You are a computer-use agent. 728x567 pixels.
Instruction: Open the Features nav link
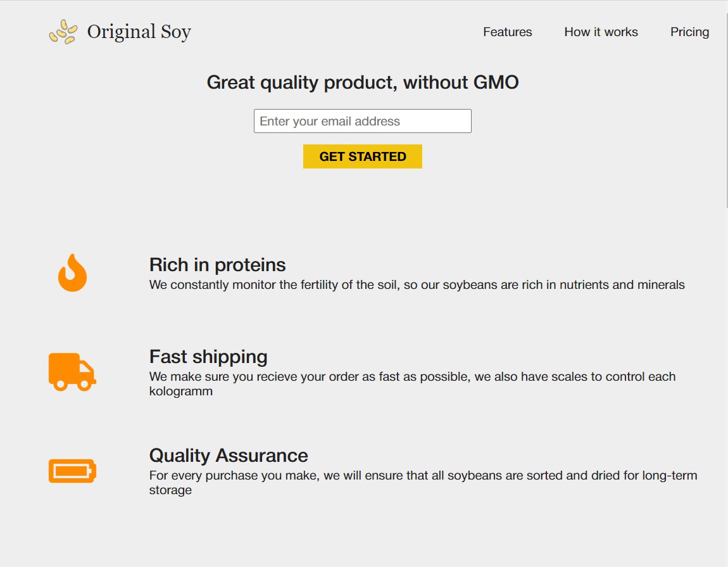[507, 32]
